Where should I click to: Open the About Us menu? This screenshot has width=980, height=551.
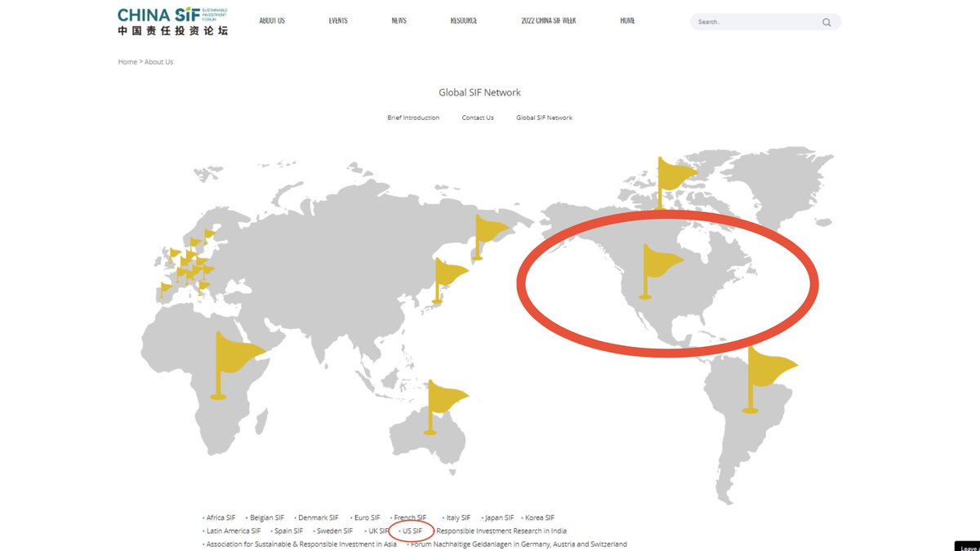(x=272, y=20)
